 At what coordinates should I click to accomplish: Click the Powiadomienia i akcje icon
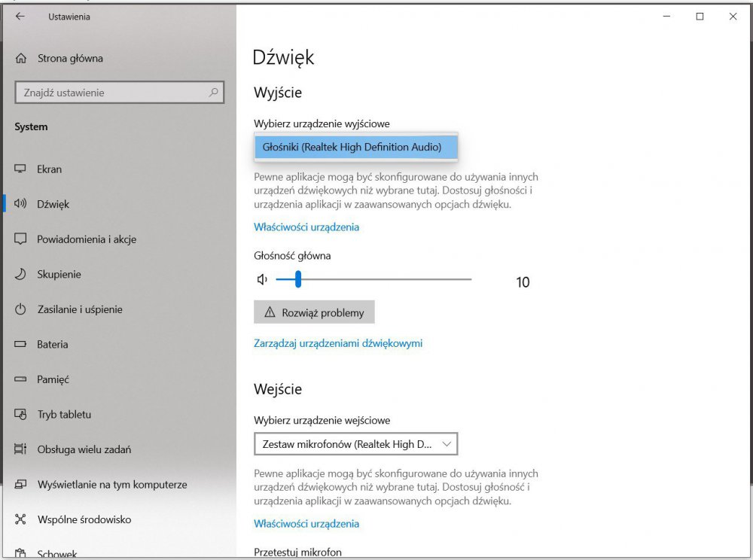point(21,239)
